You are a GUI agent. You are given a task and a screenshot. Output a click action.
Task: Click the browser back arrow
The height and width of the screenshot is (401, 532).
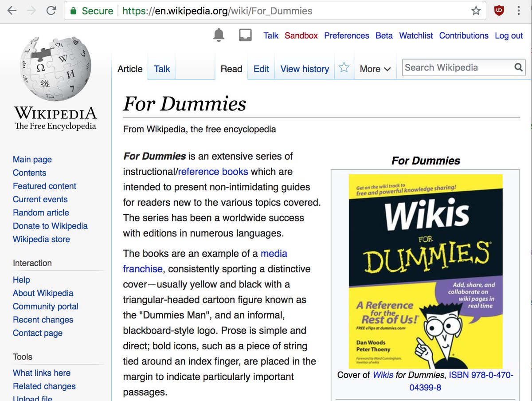pos(12,11)
